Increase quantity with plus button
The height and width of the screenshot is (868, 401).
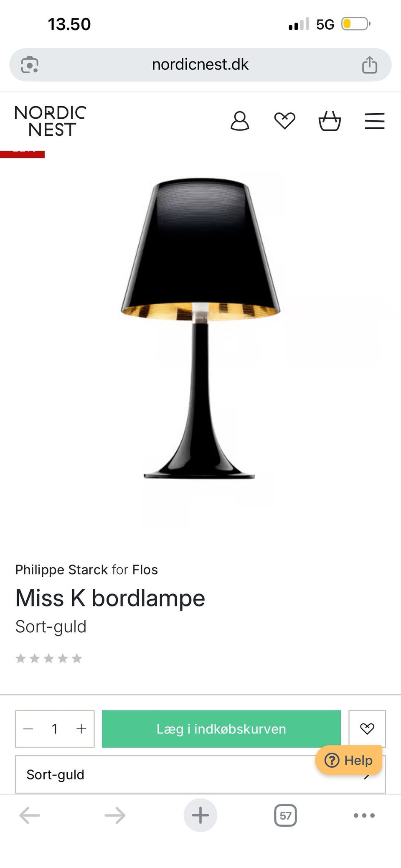pos(81,729)
